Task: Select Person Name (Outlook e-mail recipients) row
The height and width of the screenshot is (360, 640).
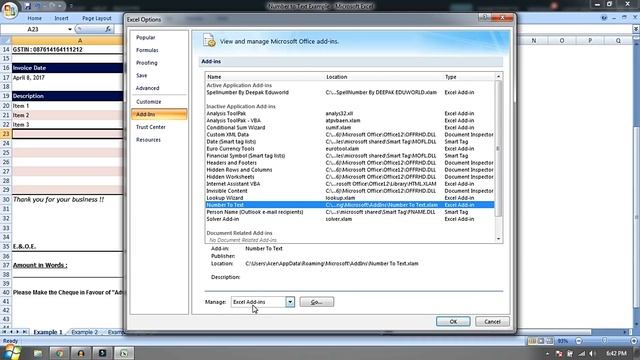Action: [x=350, y=212]
